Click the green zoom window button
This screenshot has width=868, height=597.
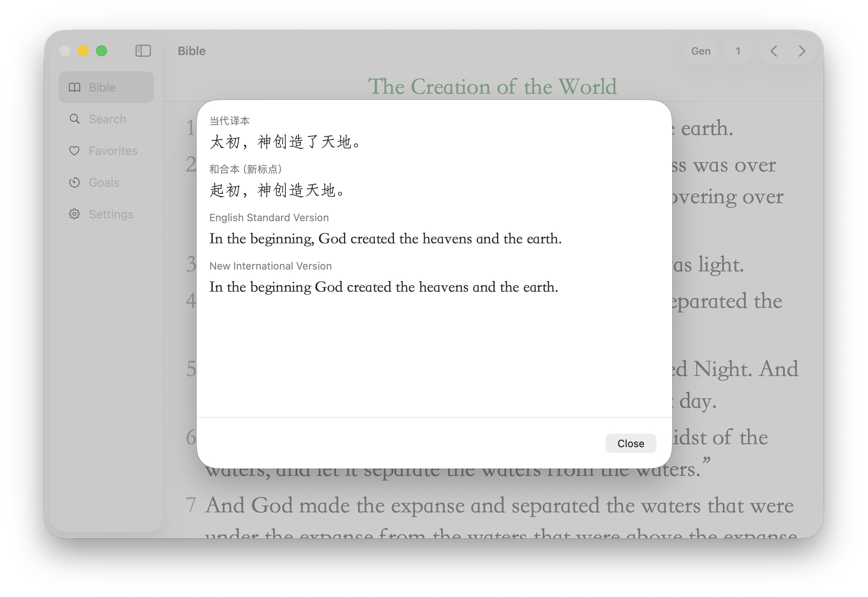click(x=101, y=51)
